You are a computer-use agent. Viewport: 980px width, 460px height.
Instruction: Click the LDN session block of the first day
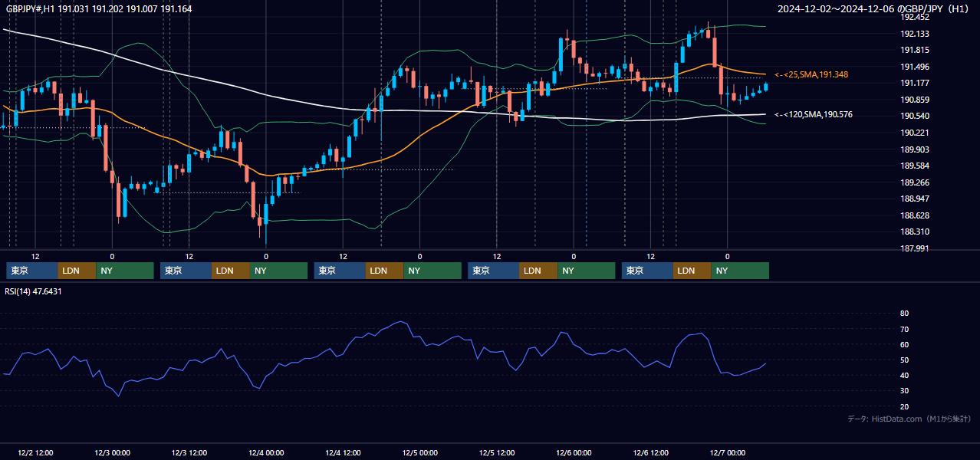[77, 271]
